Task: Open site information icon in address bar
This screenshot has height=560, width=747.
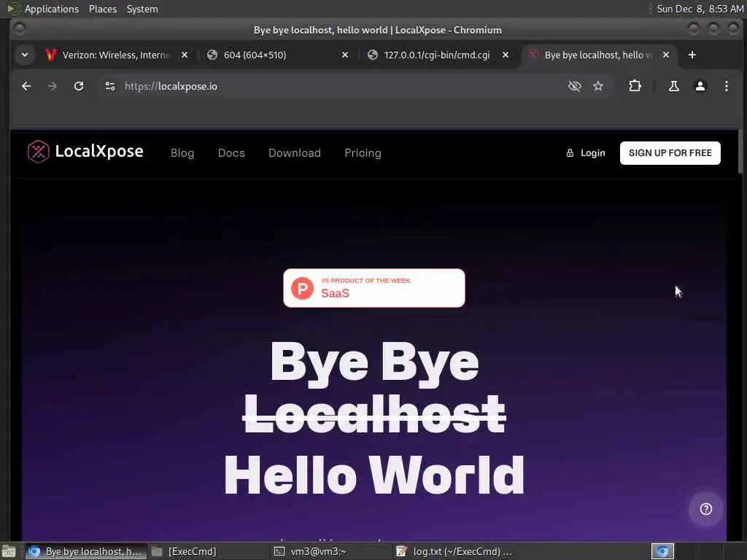Action: [110, 86]
